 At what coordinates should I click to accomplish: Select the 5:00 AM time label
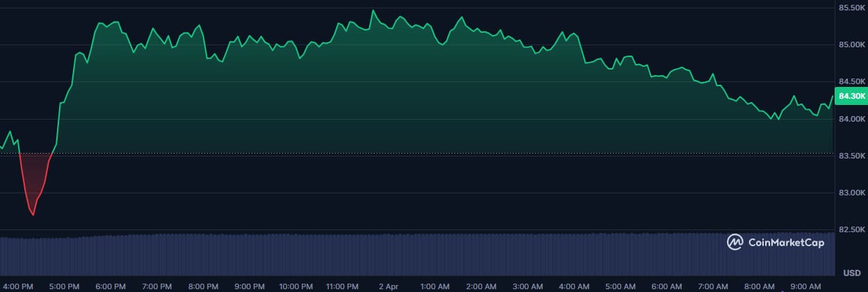click(x=620, y=286)
